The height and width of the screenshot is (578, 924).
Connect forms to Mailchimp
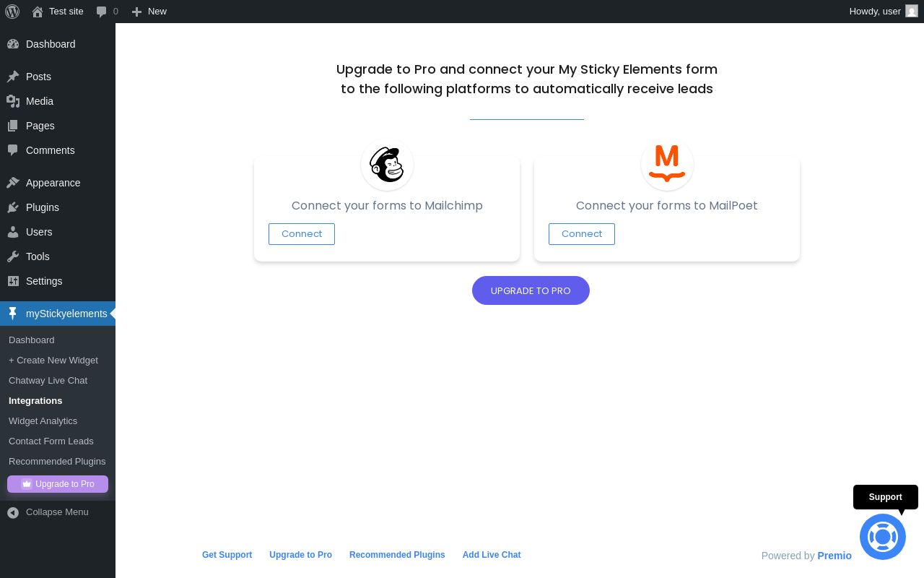[302, 234]
